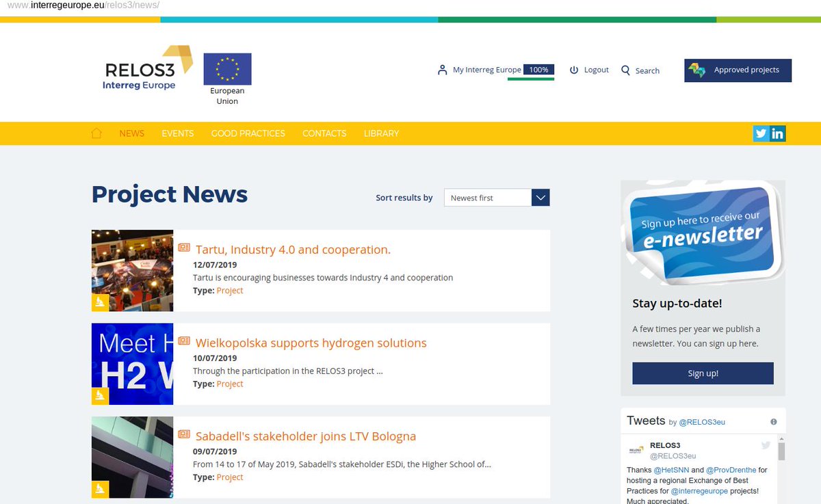Open 'Tartu, Industry 4.0 and cooperation.' article
821x504 pixels.
pos(293,250)
